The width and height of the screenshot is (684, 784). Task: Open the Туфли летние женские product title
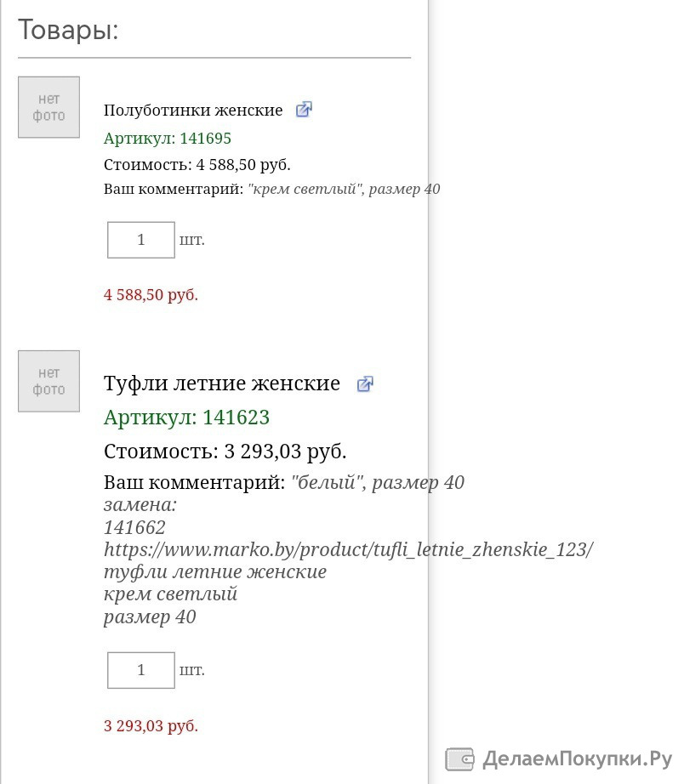click(222, 383)
